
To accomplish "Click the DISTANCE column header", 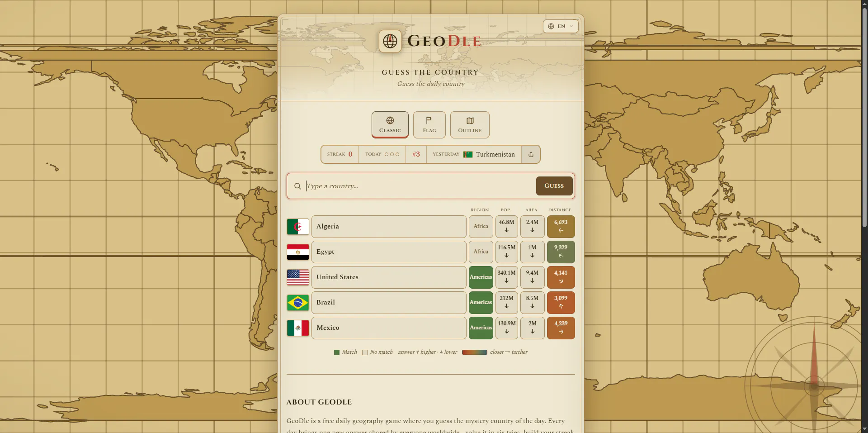I will [560, 210].
